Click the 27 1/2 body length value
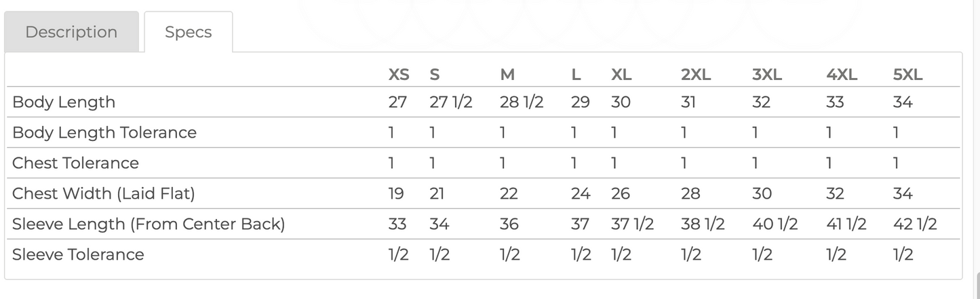The width and height of the screenshot is (980, 299). coord(450,102)
